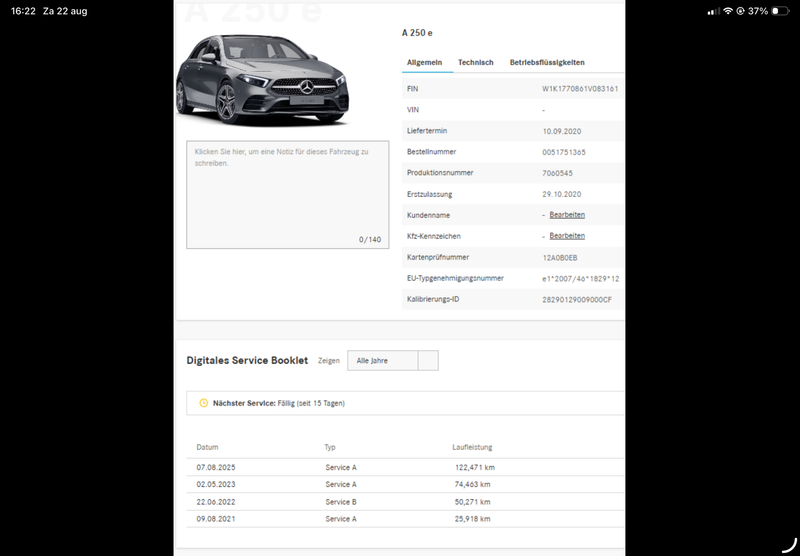Click the Mercedes A 250 e car image

(x=262, y=79)
